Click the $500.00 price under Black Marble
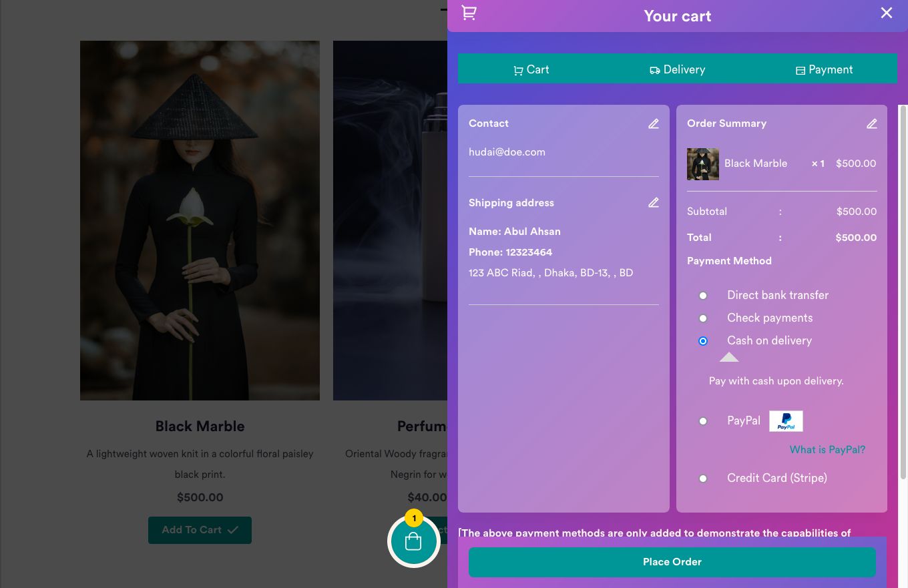908x588 pixels. [200, 497]
